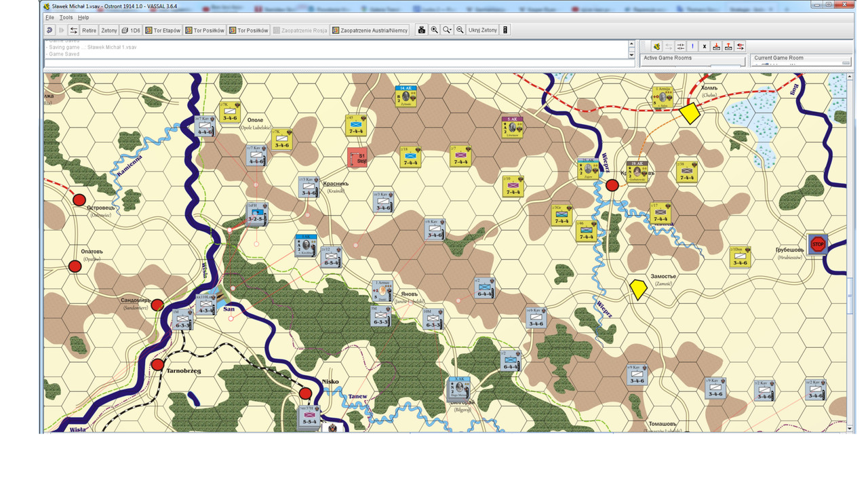Click the zoom in magnifier icon

(435, 30)
